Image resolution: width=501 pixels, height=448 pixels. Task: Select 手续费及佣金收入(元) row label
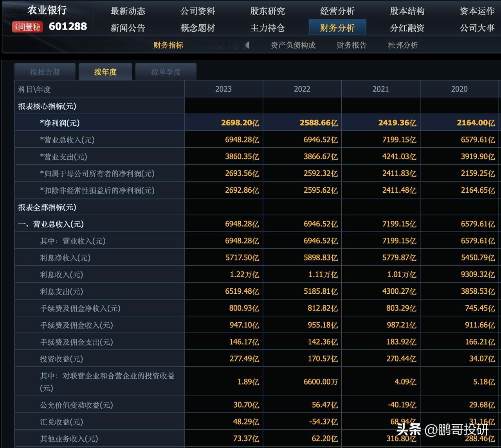point(76,325)
